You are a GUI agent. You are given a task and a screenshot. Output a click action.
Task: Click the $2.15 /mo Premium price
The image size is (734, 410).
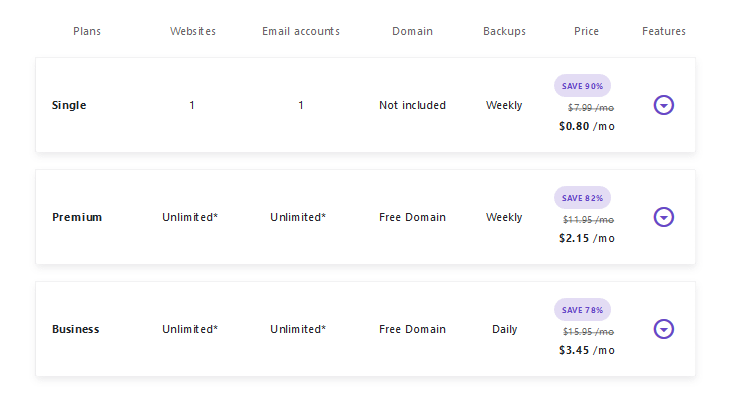click(x=587, y=239)
